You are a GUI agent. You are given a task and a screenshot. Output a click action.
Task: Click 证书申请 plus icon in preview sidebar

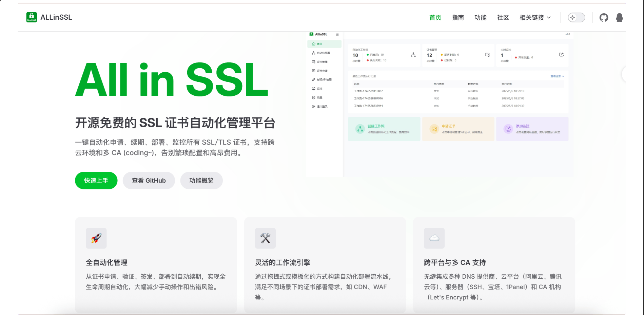pos(314,71)
